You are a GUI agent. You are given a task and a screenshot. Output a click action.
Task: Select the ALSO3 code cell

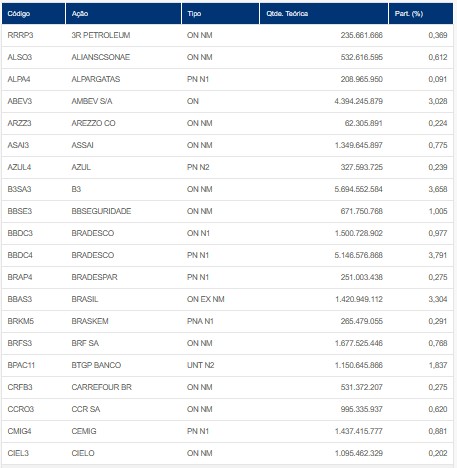(20, 57)
